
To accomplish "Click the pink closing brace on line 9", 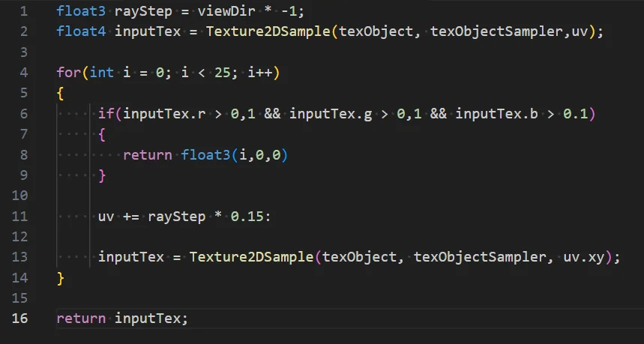I will tap(102, 175).
